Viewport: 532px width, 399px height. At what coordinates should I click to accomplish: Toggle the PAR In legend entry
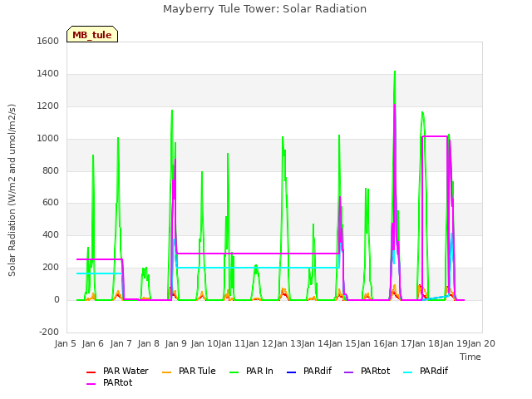[251, 372]
